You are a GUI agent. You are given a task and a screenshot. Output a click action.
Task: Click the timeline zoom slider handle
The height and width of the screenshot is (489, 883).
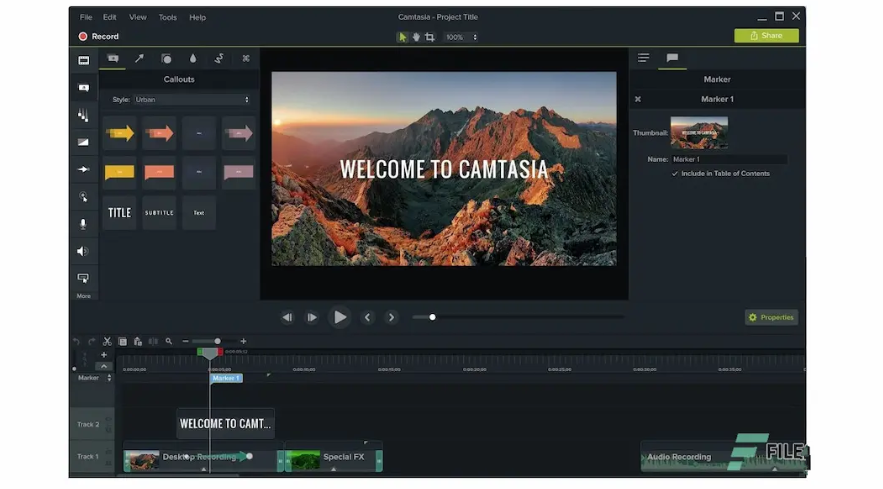217,341
